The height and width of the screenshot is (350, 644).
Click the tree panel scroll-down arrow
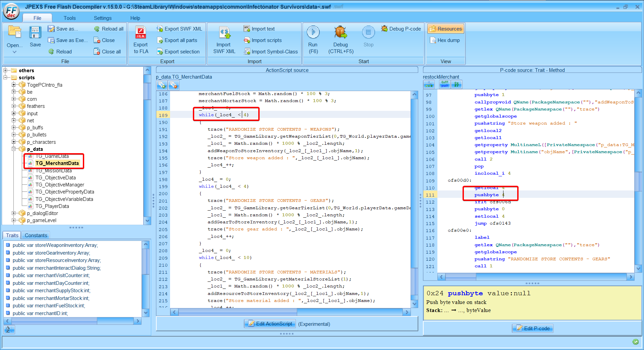pyautogui.click(x=147, y=221)
